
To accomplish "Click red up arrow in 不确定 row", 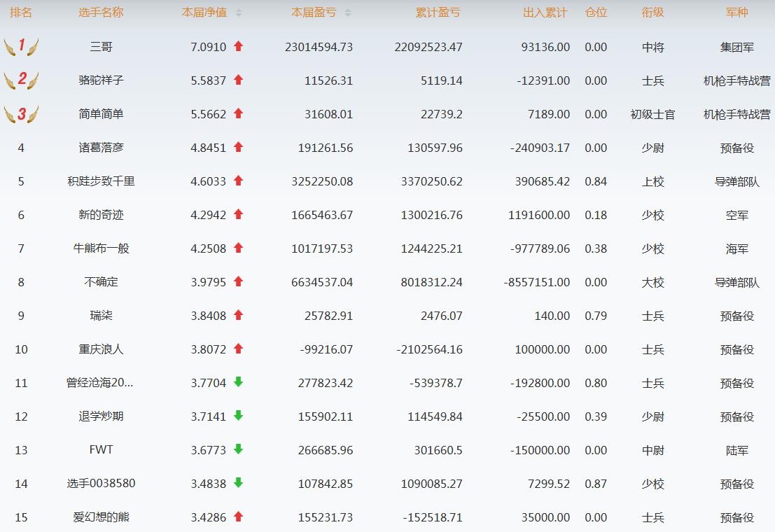I will pyautogui.click(x=238, y=281).
